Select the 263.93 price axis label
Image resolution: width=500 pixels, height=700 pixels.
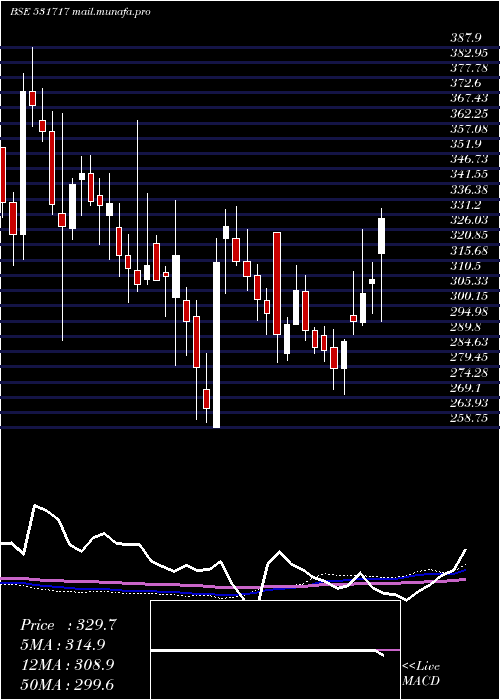[x=469, y=403]
